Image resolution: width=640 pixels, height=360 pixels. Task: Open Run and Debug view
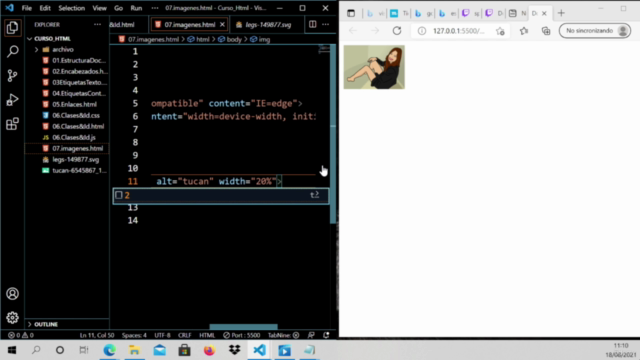click(12, 100)
